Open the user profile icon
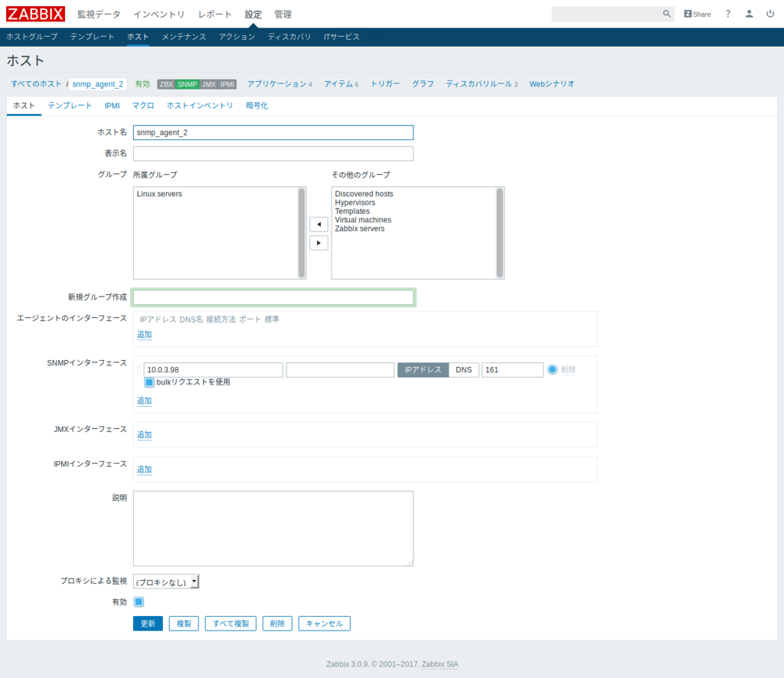 (x=749, y=14)
